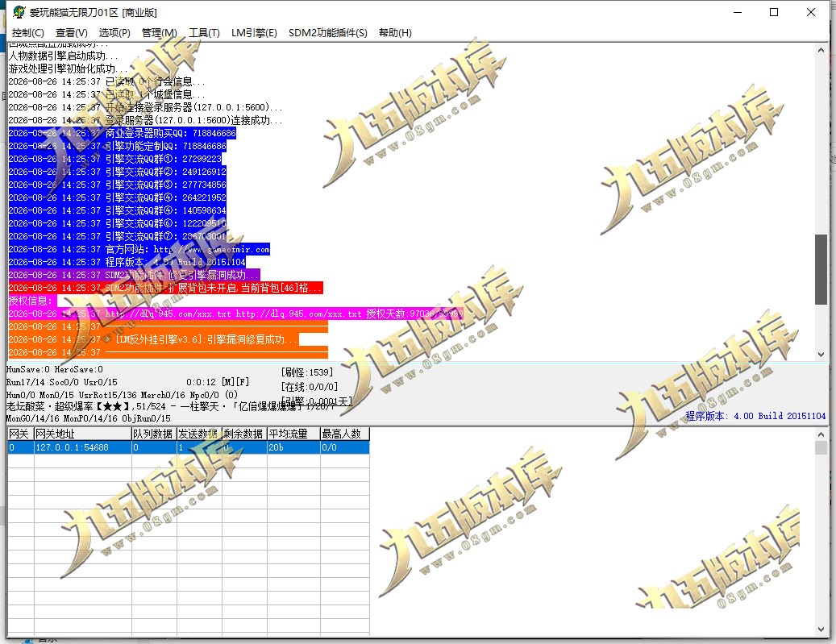Click log line 引擎交流QQ群②: 249126912
Viewport: 836px width, 644px height.
117,172
